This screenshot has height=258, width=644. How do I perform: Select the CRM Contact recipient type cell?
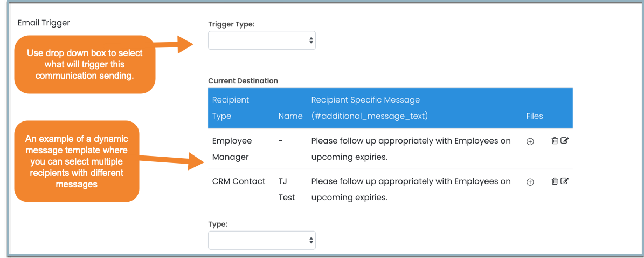click(x=239, y=181)
